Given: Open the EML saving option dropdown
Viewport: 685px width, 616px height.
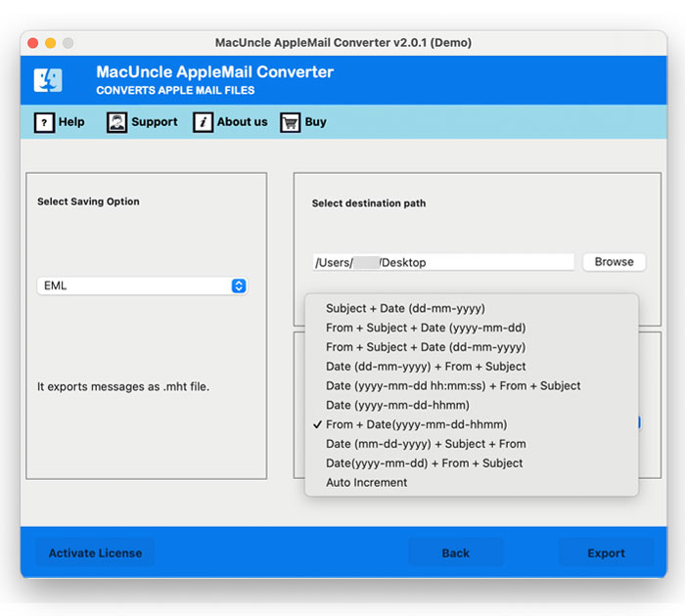Looking at the screenshot, I should pyautogui.click(x=143, y=286).
